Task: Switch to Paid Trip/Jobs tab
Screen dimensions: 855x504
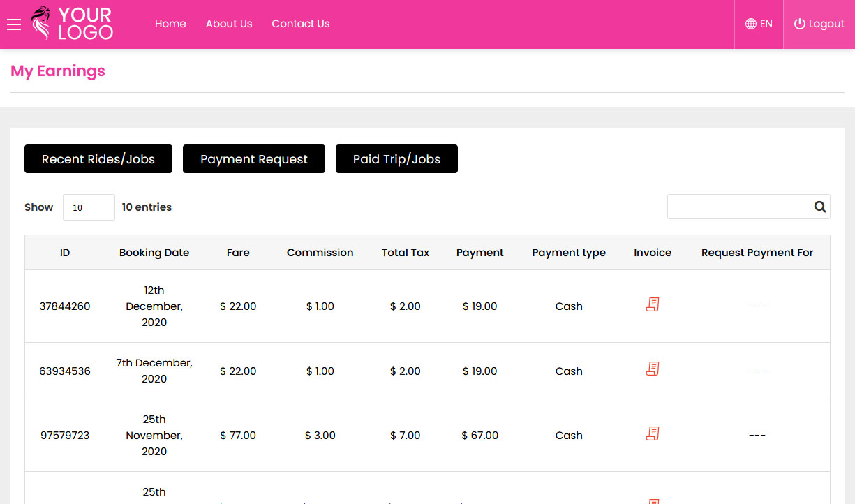Action: pyautogui.click(x=396, y=159)
